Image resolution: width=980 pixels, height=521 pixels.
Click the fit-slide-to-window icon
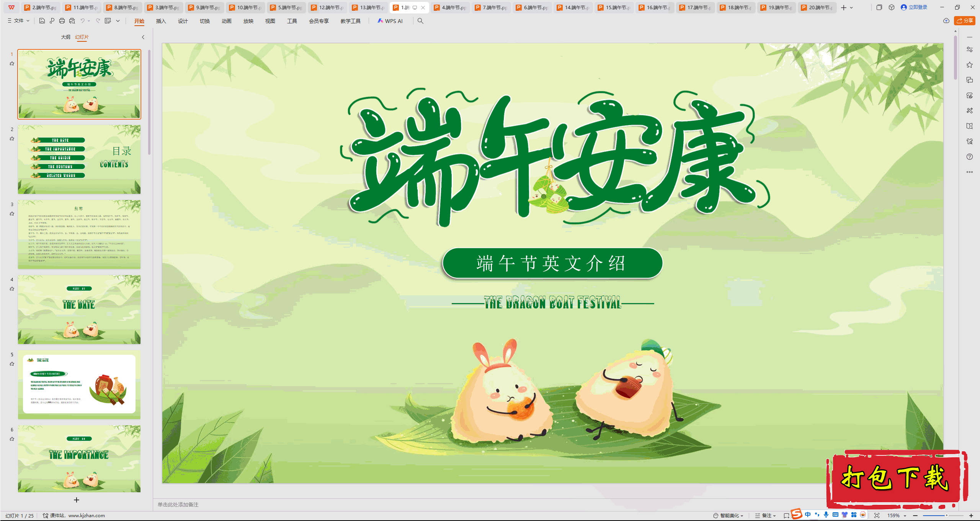tap(877, 516)
